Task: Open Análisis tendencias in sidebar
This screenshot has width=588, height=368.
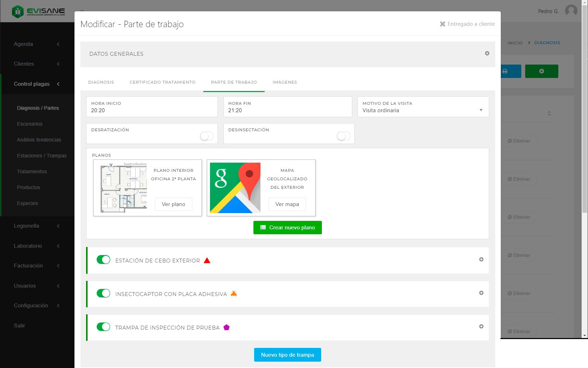Action: pyautogui.click(x=39, y=140)
